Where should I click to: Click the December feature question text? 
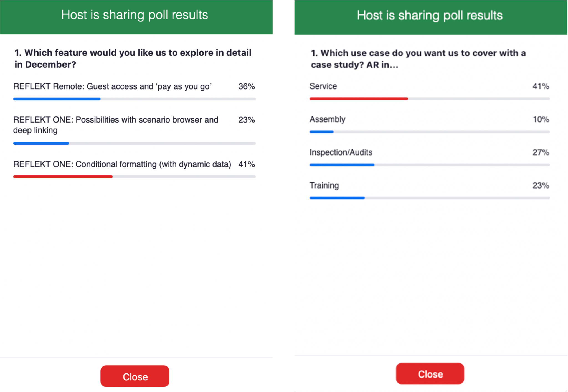[133, 58]
